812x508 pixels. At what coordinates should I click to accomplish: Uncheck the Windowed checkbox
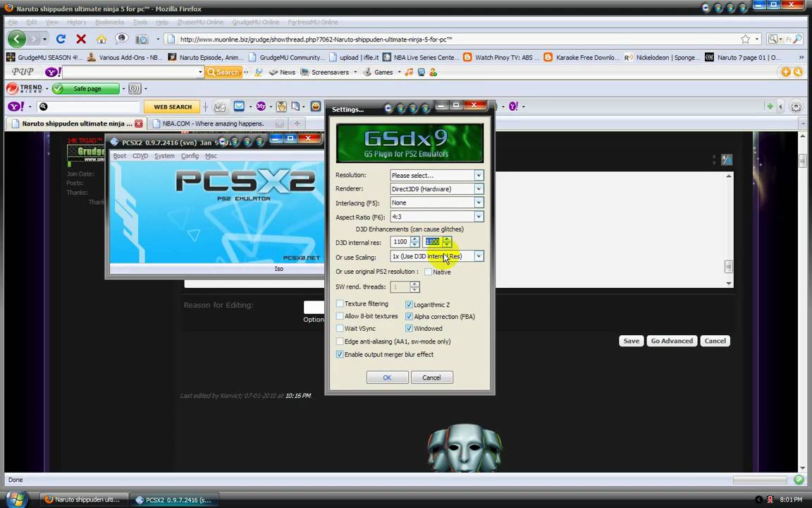409,329
